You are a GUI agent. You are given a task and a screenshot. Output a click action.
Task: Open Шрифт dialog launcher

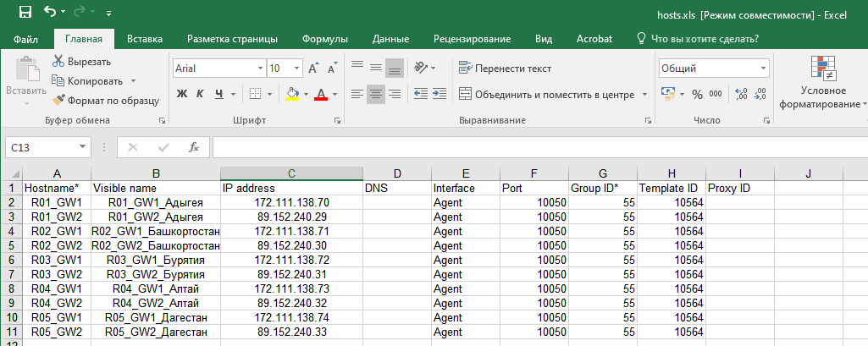[337, 120]
